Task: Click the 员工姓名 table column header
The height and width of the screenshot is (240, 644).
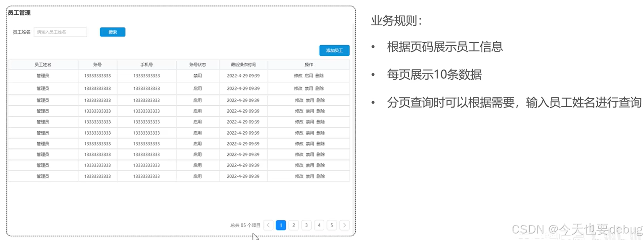Action: pos(43,64)
